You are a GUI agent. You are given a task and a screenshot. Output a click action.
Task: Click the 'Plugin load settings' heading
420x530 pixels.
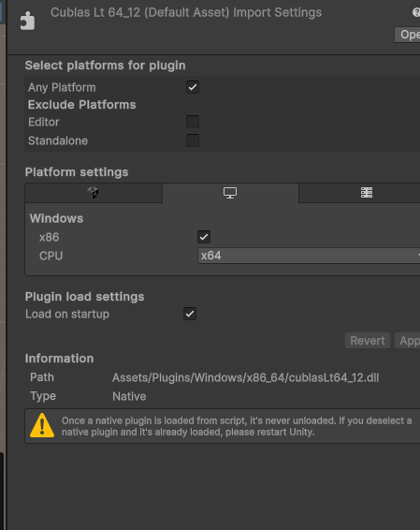coord(84,297)
